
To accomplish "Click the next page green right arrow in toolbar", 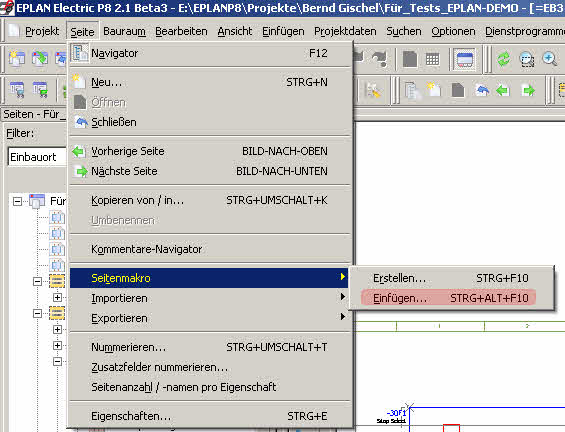I will tap(528, 90).
